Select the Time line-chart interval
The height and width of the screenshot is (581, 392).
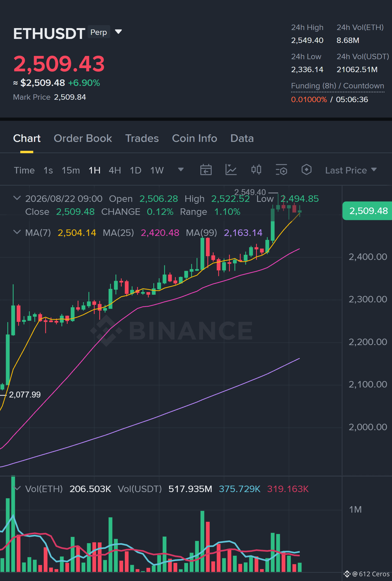click(24, 170)
